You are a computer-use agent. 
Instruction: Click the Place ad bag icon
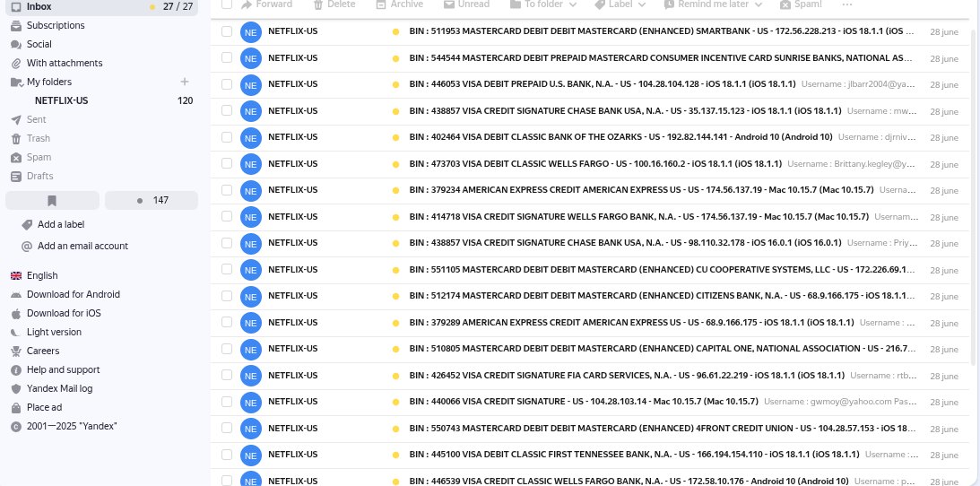click(x=16, y=407)
